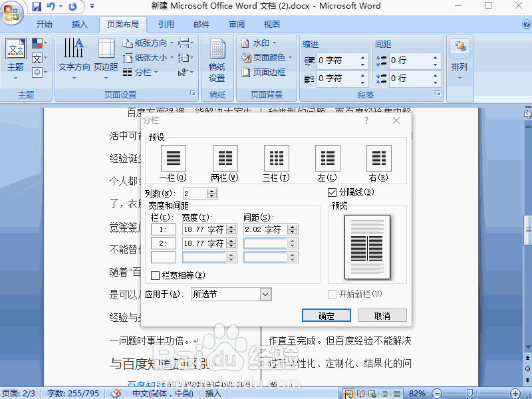Select right column preset 右
Image resolution: width=532 pixels, height=399 pixels.
[378, 164]
